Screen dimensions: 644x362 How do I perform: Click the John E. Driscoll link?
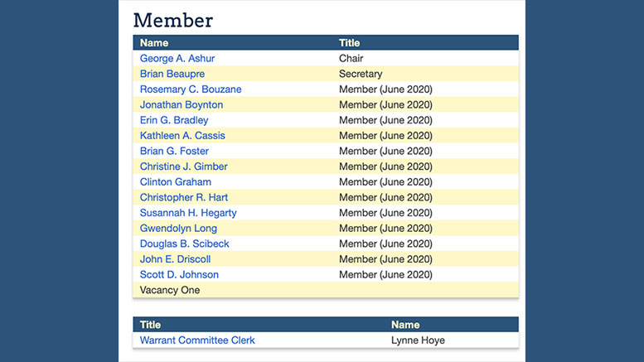point(175,259)
